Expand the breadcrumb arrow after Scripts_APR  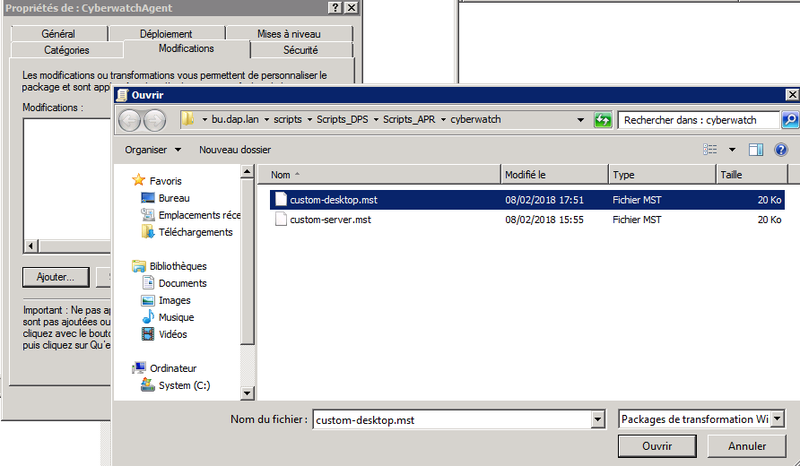tap(443, 120)
